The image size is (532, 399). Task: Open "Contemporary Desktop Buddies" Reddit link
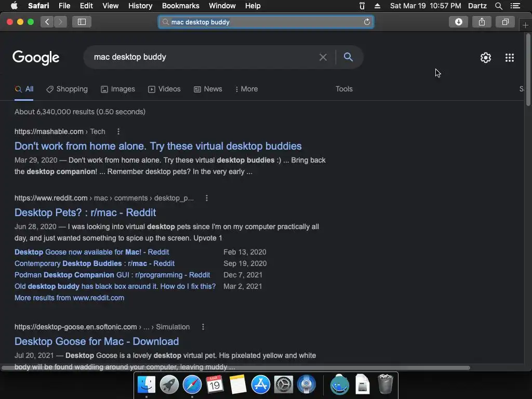[95, 263]
